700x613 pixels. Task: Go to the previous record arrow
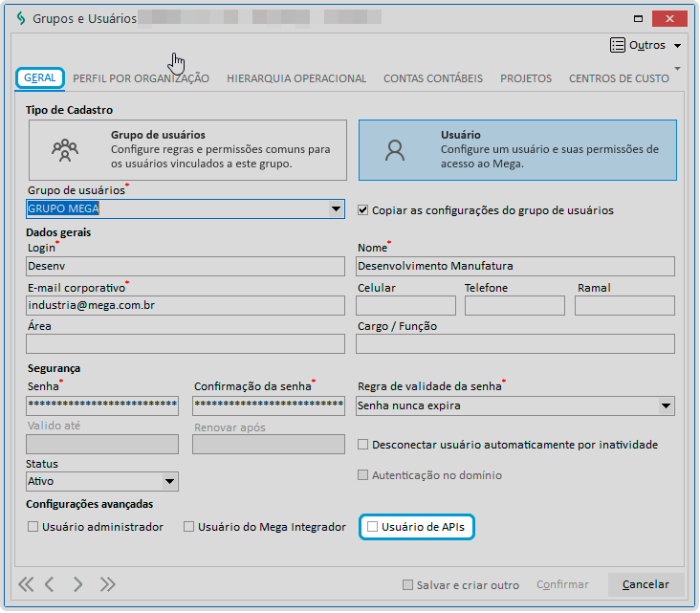[x=50, y=584]
